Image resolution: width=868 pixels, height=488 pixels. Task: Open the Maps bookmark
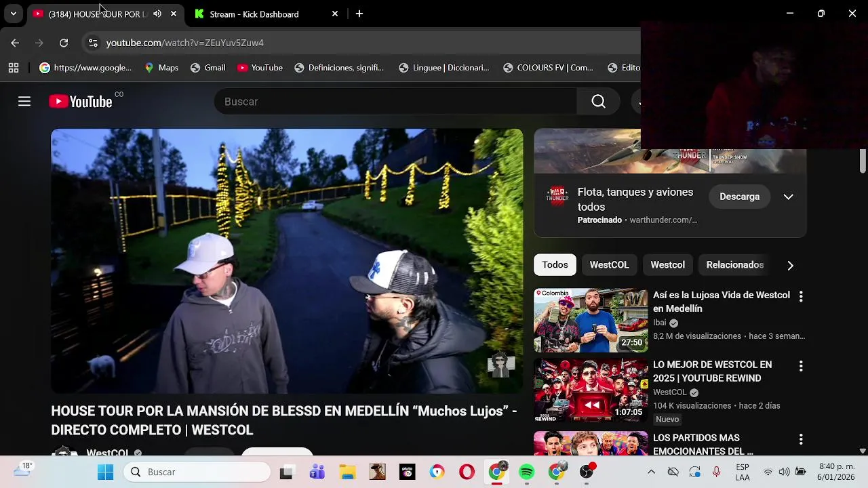[x=161, y=68]
